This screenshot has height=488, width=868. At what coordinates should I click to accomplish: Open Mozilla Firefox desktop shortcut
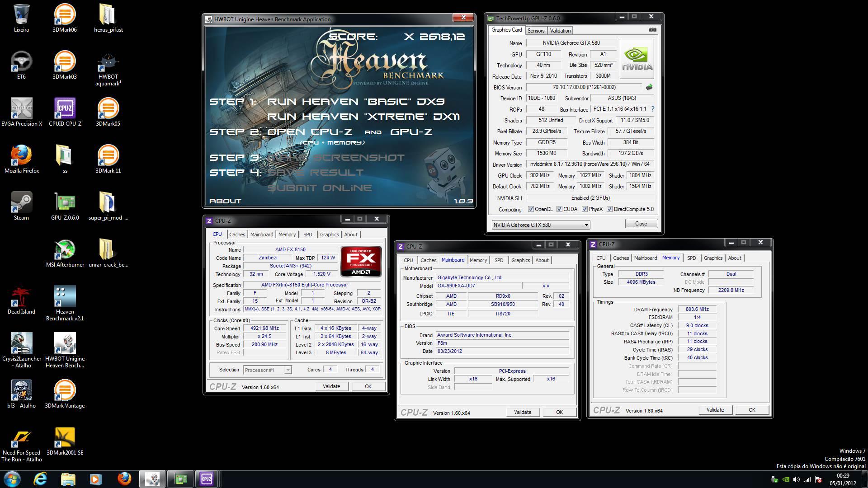(x=21, y=159)
